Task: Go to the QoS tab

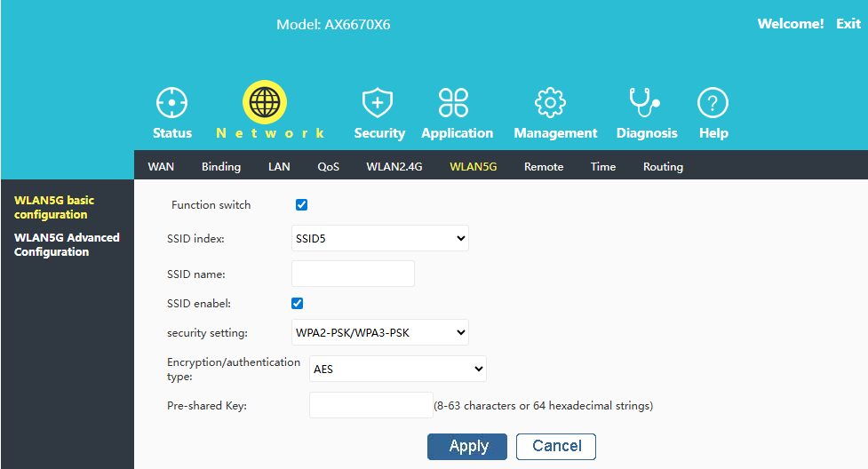Action: pos(328,167)
